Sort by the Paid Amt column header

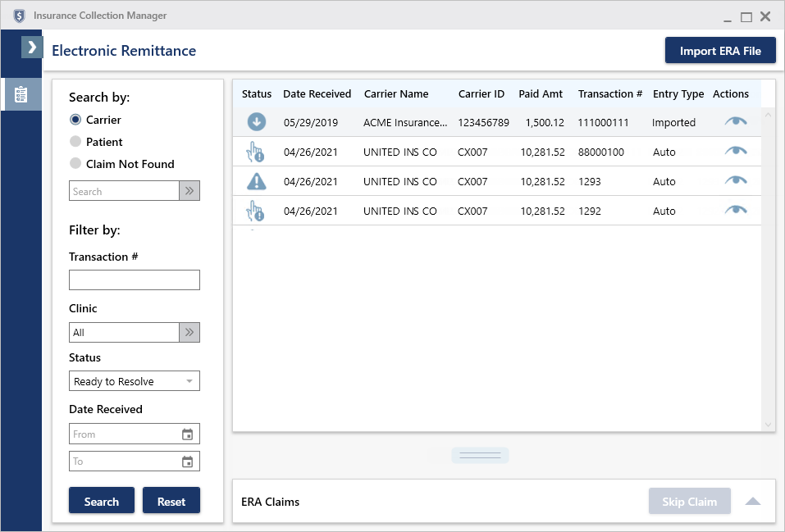(541, 94)
